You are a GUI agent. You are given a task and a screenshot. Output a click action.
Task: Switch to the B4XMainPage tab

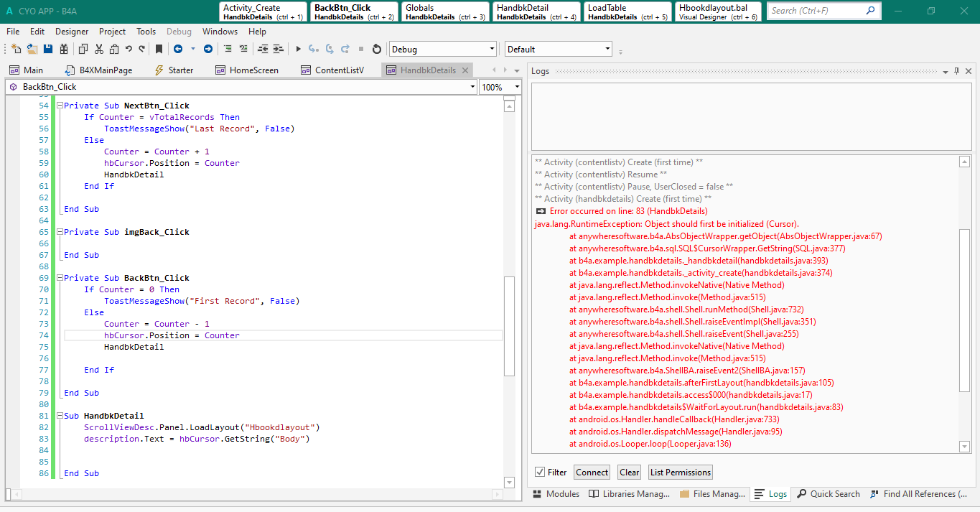pos(99,70)
